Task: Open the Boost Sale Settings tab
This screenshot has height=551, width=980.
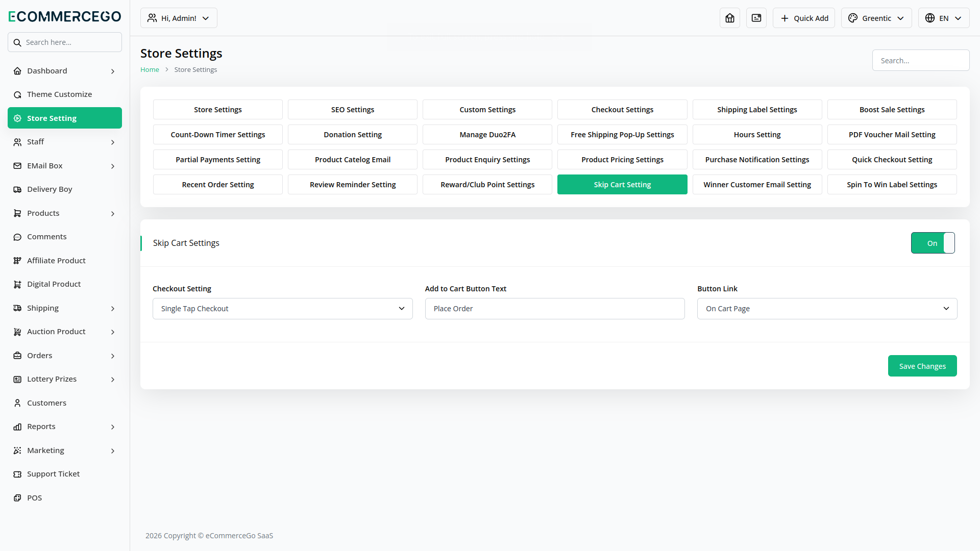Action: pyautogui.click(x=892, y=110)
